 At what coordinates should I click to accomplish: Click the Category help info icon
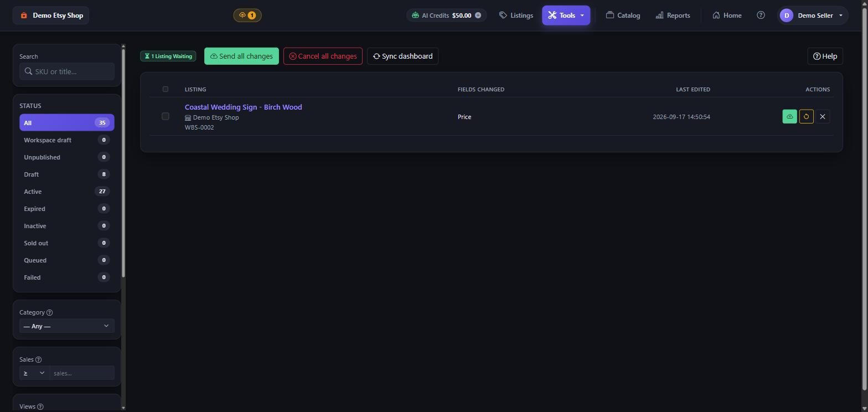tap(49, 313)
